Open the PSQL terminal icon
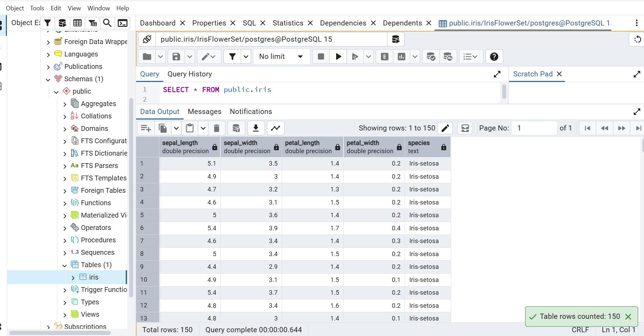This screenshot has height=336, width=644. pos(123,23)
